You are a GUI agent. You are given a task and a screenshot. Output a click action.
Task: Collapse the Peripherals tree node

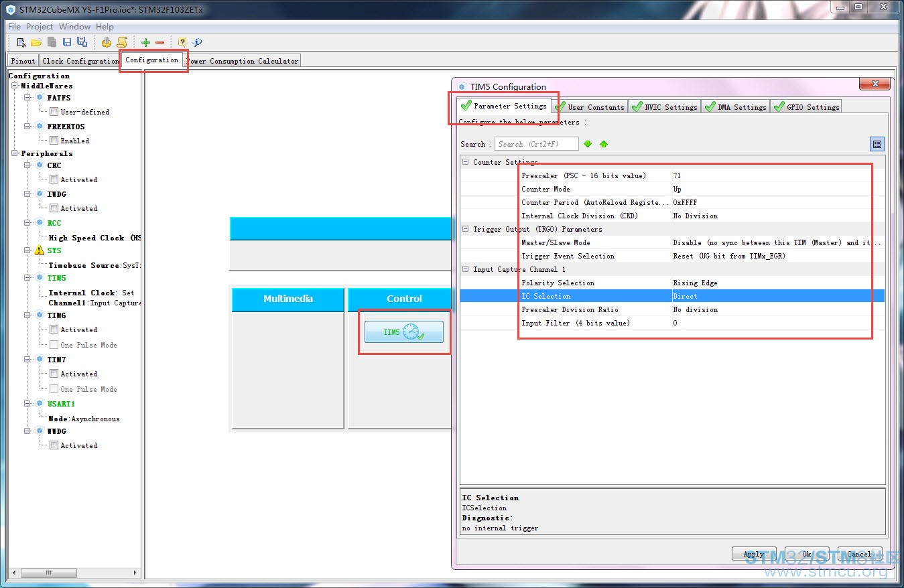(15, 153)
